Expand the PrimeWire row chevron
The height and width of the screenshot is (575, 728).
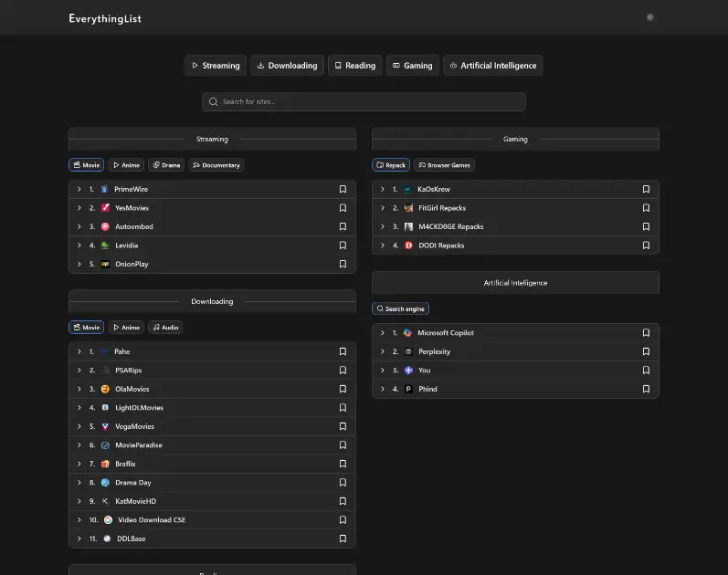79,189
